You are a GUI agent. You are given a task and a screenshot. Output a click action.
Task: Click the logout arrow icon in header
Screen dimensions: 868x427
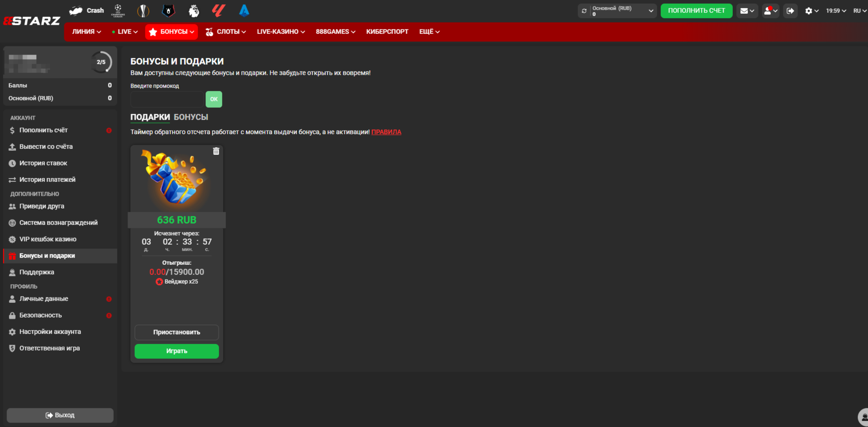791,11
